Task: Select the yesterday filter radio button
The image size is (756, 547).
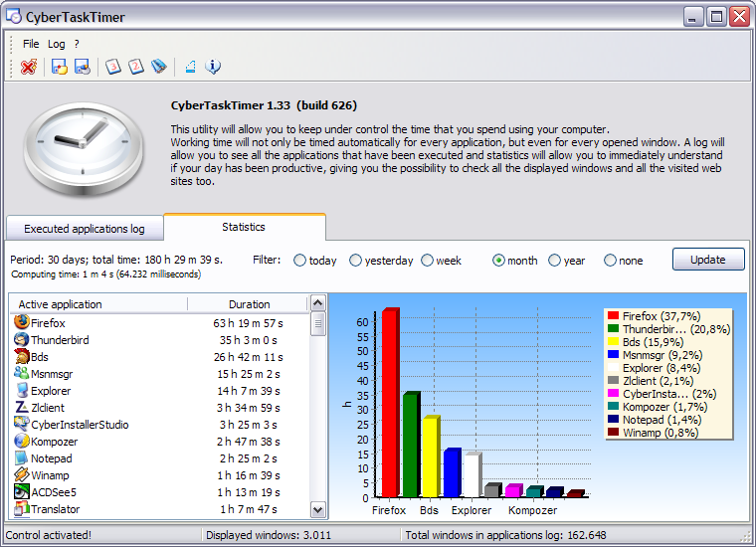Action: coord(355,261)
